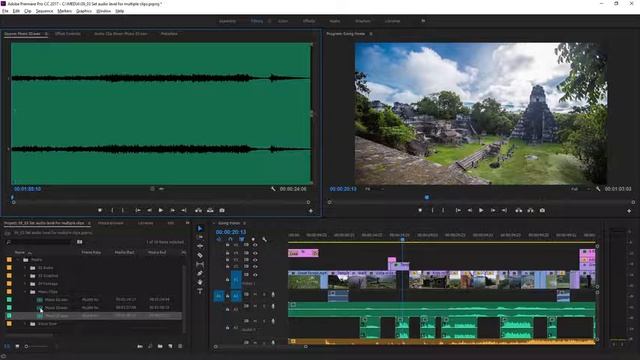The height and width of the screenshot is (360, 640).
Task: Mute the A1 audio track
Action: click(x=255, y=294)
